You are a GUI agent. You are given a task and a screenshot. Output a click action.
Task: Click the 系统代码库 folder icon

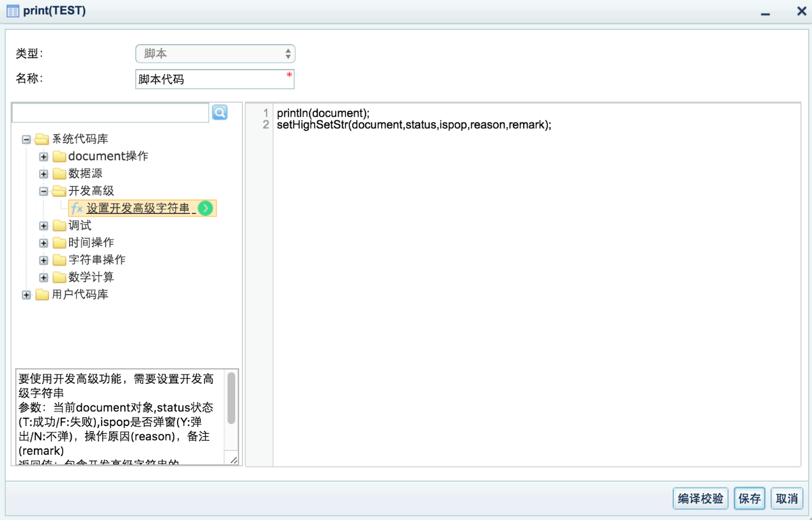coord(42,139)
